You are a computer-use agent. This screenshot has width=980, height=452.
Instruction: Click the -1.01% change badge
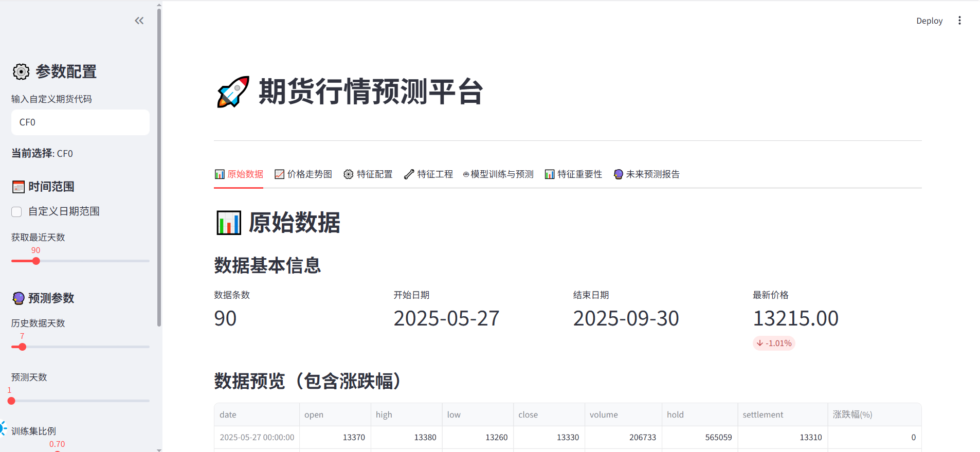click(x=774, y=343)
